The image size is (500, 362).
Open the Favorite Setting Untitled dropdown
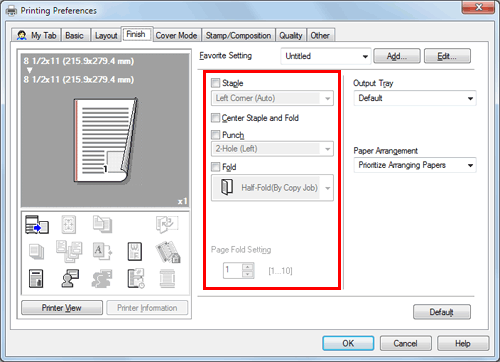[x=326, y=56]
